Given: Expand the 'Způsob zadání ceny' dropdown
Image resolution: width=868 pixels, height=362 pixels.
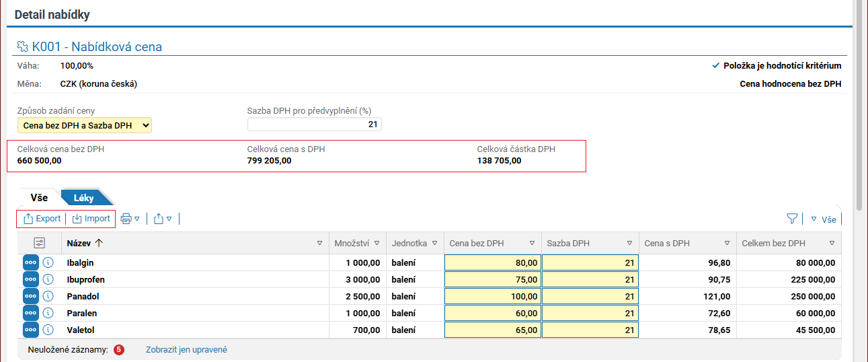Looking at the screenshot, I should 85,125.
